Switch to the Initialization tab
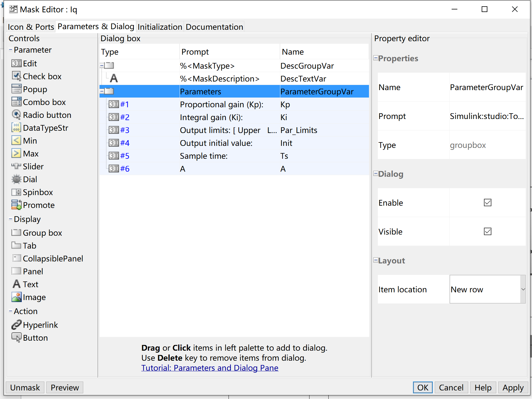Image resolution: width=532 pixels, height=399 pixels. (x=160, y=27)
